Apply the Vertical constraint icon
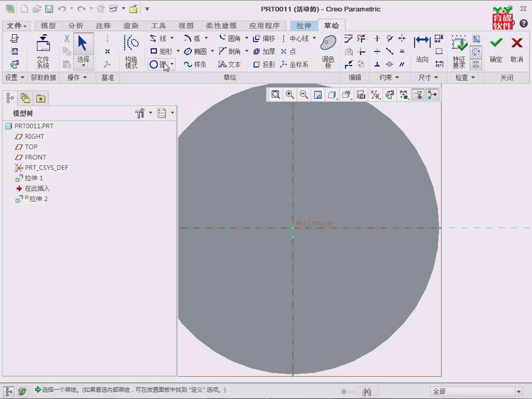This screenshot has height=399, width=532. tap(377, 38)
